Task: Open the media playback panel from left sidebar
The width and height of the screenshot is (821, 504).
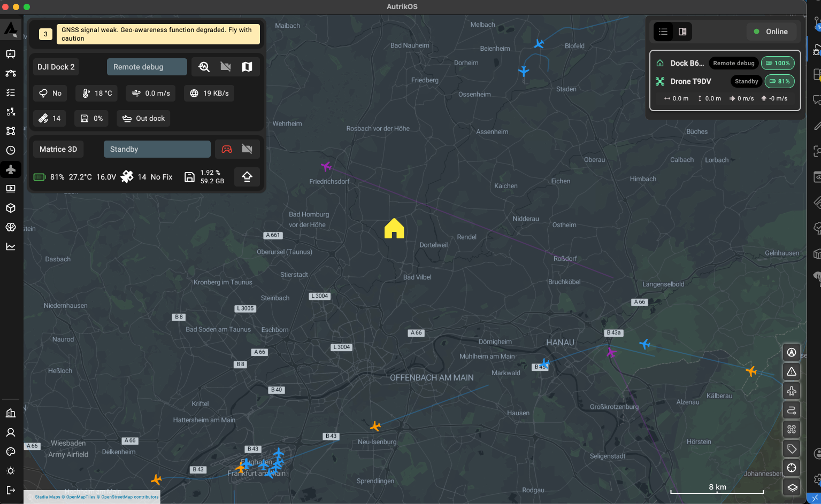Action: (x=11, y=189)
